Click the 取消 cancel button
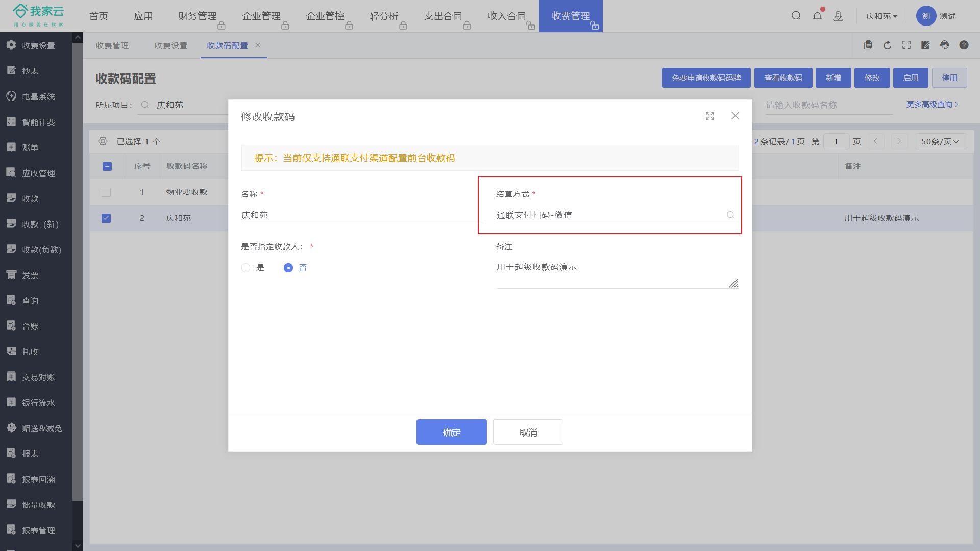The image size is (980, 551). pyautogui.click(x=528, y=432)
